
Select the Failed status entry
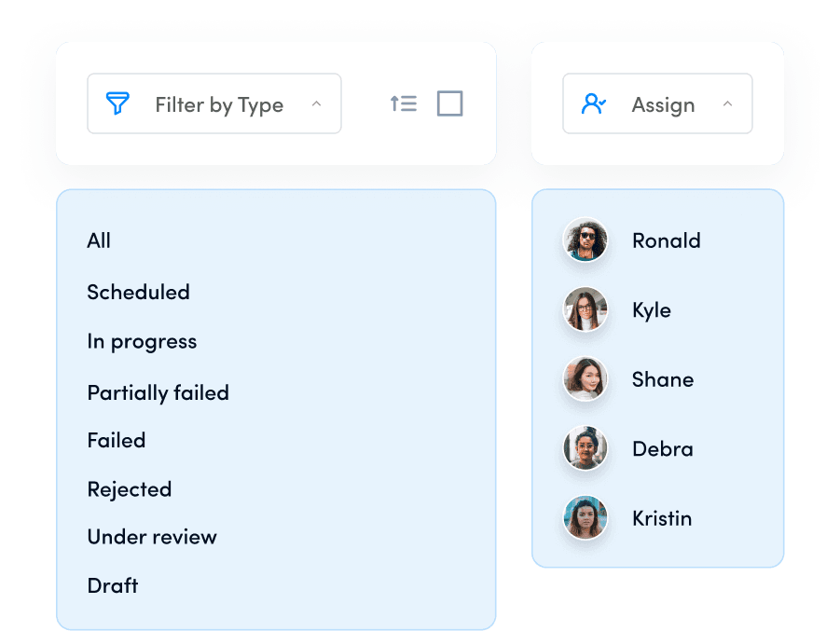[116, 440]
